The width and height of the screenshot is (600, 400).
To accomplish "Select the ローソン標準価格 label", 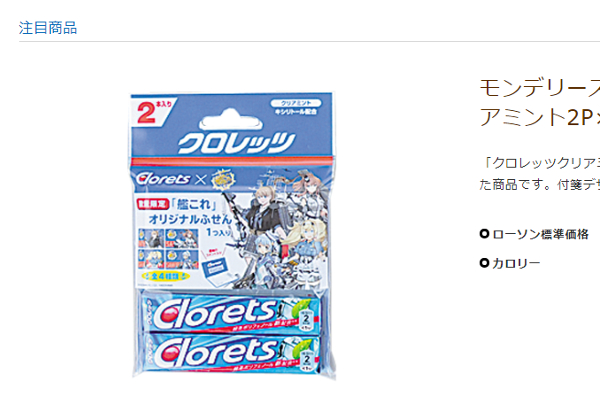I will (x=540, y=234).
